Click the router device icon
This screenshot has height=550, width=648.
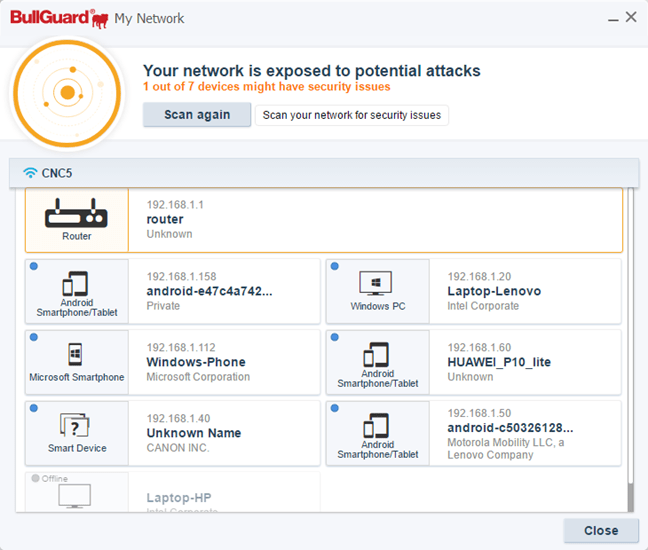tap(76, 213)
